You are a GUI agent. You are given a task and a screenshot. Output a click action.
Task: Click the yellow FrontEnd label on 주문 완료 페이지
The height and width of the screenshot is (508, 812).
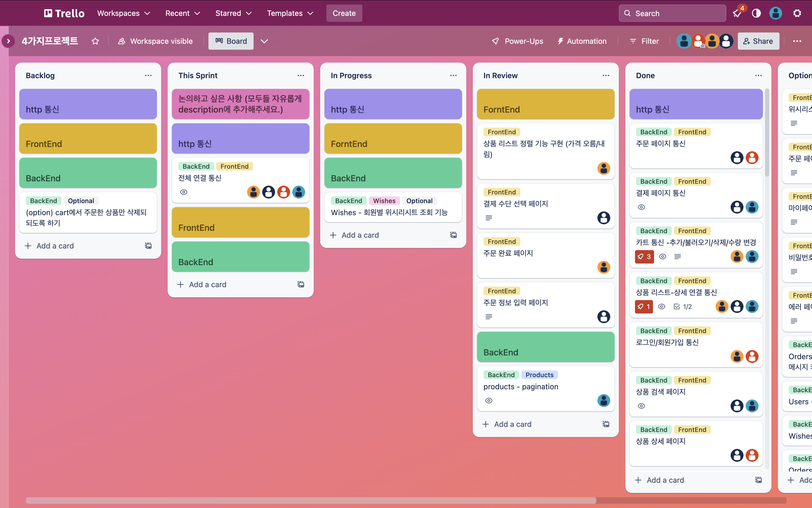(501, 242)
